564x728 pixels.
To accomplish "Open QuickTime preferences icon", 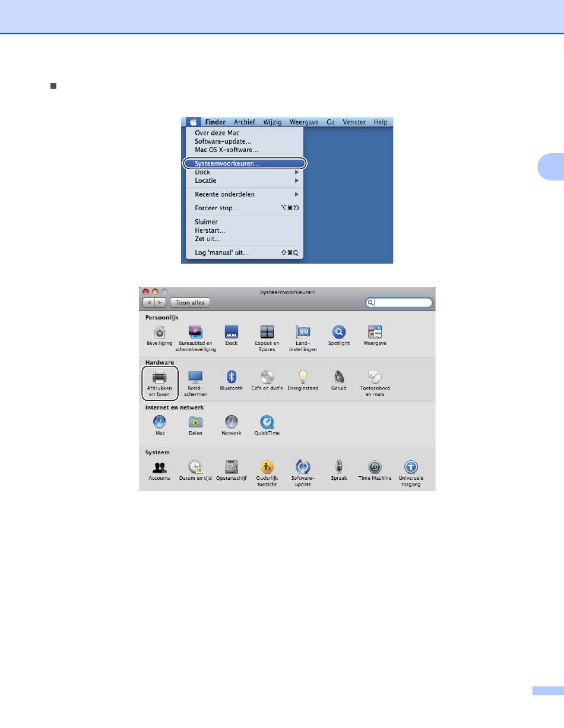I will (267, 425).
